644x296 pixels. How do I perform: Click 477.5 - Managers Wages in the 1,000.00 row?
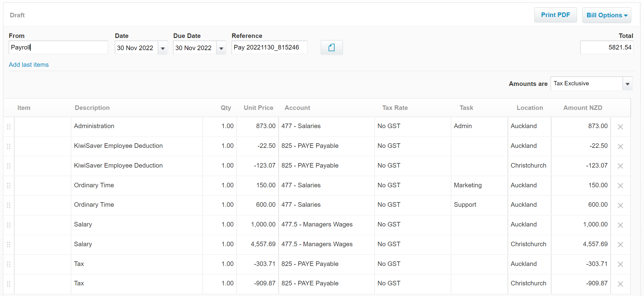pyautogui.click(x=327, y=224)
